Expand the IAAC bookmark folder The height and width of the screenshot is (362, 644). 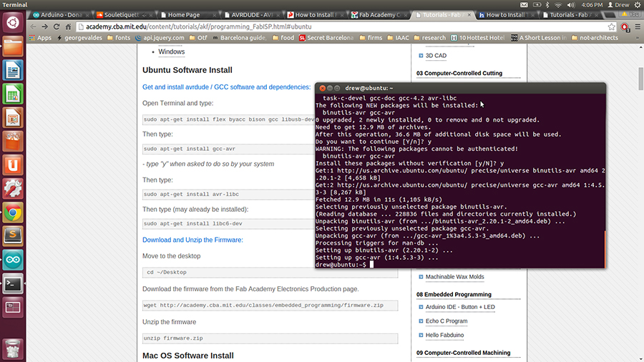pos(398,38)
